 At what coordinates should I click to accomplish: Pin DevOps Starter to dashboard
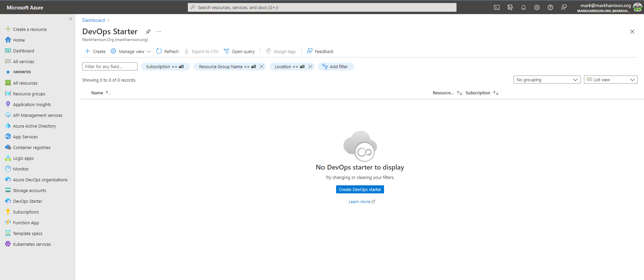coord(148,32)
